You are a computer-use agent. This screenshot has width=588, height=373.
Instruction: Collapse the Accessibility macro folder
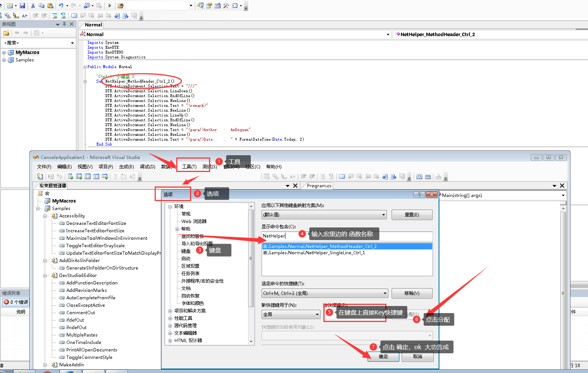click(x=45, y=216)
